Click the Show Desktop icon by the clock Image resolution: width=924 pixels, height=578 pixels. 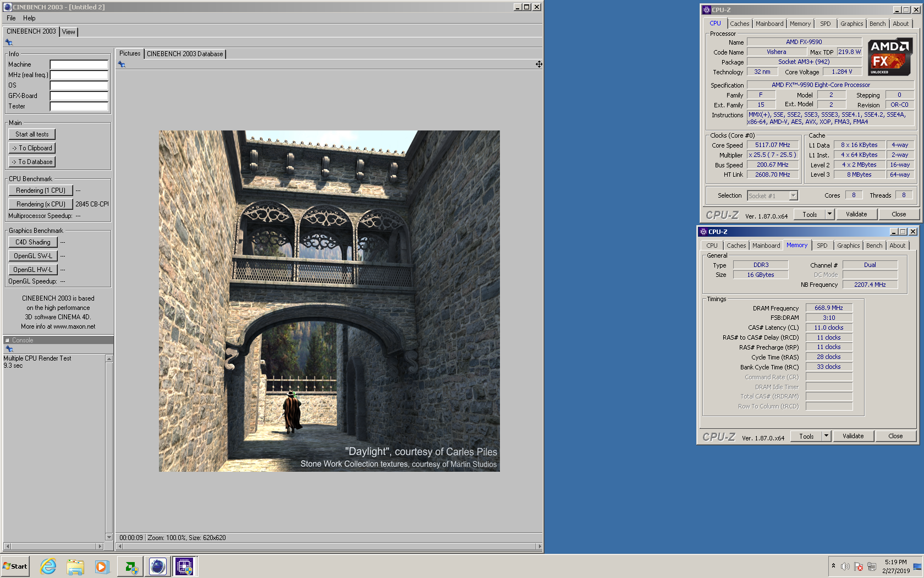(x=917, y=566)
